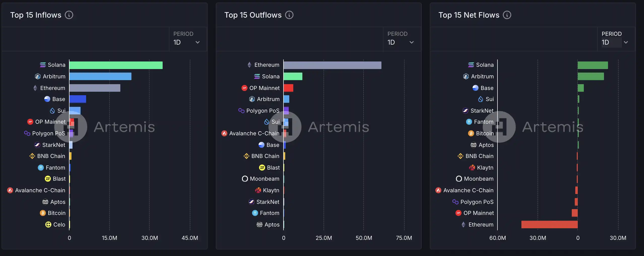644x256 pixels.
Task: Click the info icon beside Top 15 Inflows
Action: coord(69,15)
